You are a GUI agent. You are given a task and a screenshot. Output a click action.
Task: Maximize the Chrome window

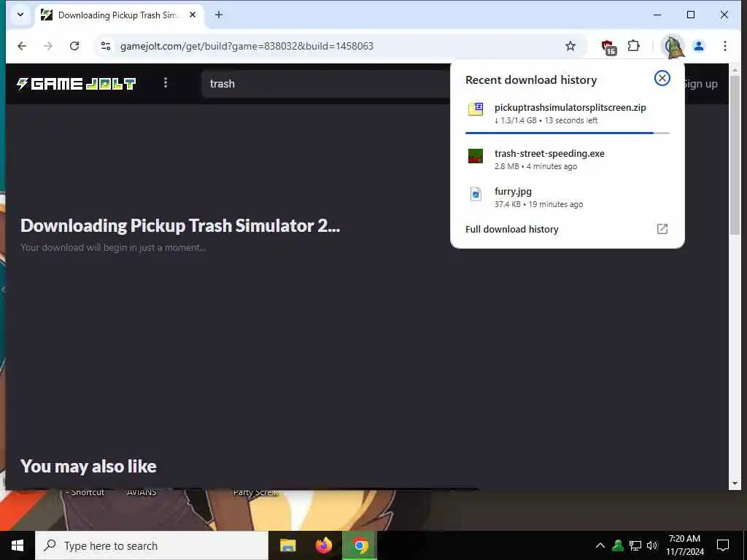(x=691, y=15)
